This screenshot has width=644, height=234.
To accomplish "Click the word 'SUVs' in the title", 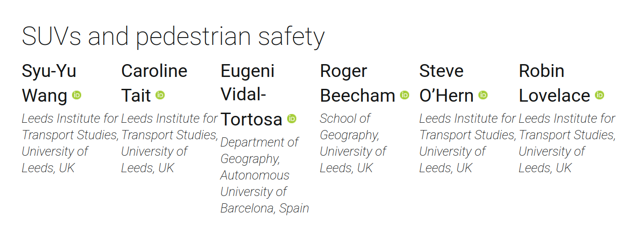I will (x=51, y=36).
